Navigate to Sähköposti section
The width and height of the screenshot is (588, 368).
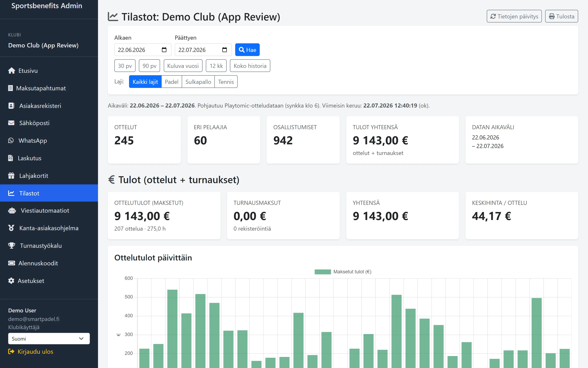click(49, 123)
